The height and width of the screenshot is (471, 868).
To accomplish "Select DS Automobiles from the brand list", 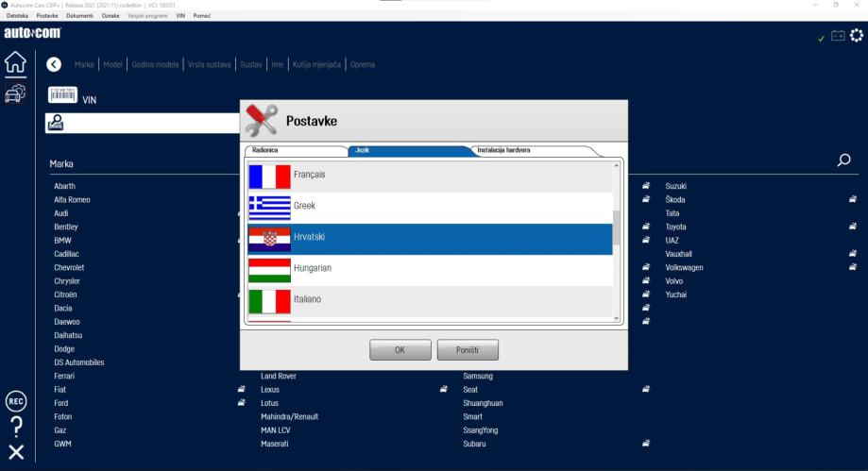I will tap(79, 362).
